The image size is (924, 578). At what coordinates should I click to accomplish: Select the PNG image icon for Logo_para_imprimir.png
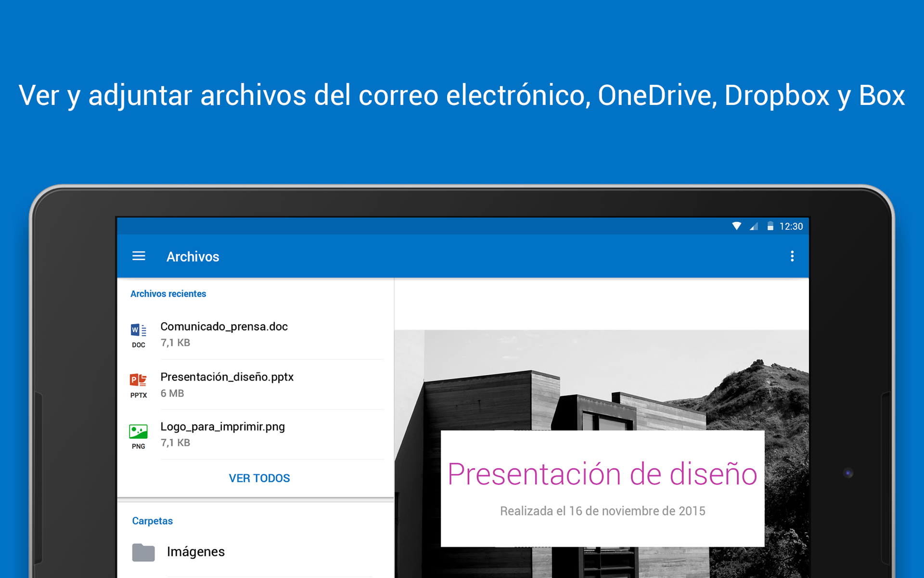tap(138, 432)
